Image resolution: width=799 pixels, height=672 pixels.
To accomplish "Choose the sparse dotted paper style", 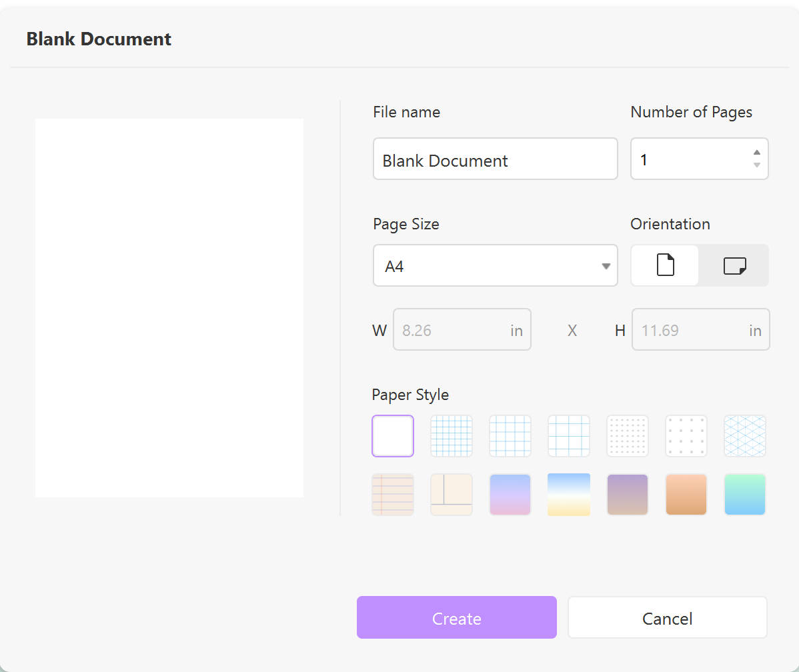I will 686,436.
